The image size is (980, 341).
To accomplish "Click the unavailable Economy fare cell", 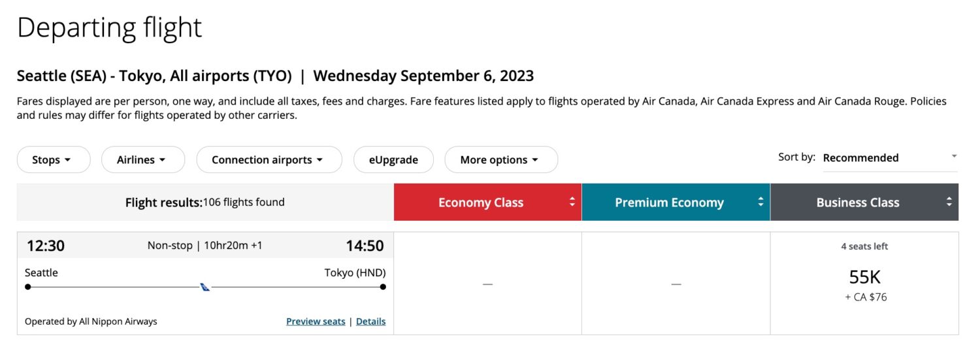I will pyautogui.click(x=487, y=284).
